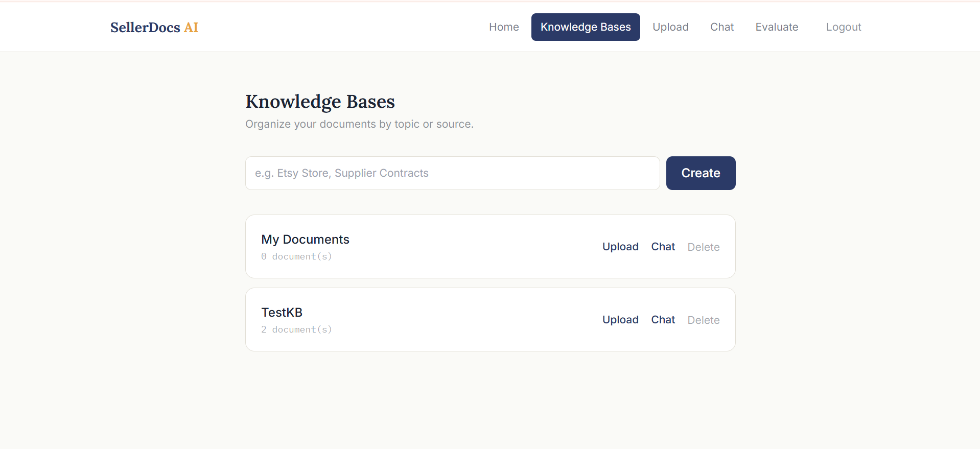Screen dimensions: 980x449
Task: Open the SellerDocs AI logo link
Action: [154, 27]
